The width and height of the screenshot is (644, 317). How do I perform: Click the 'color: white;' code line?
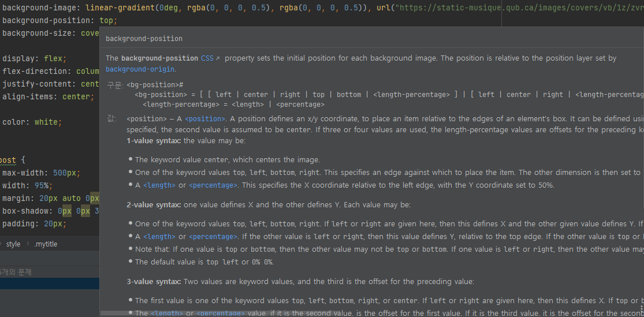click(x=32, y=122)
